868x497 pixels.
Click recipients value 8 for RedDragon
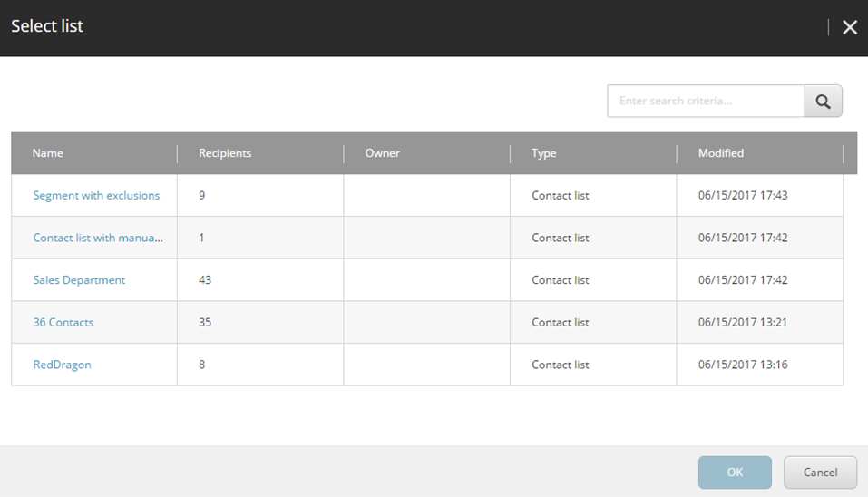[x=202, y=365]
